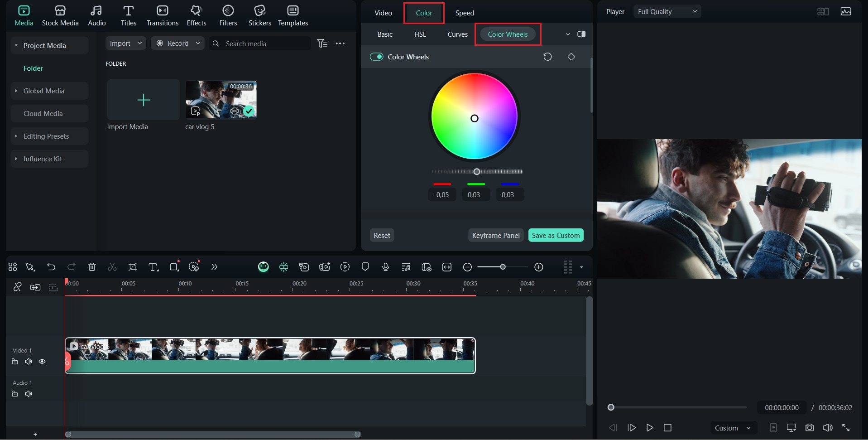Open the Effects panel

[x=196, y=15]
